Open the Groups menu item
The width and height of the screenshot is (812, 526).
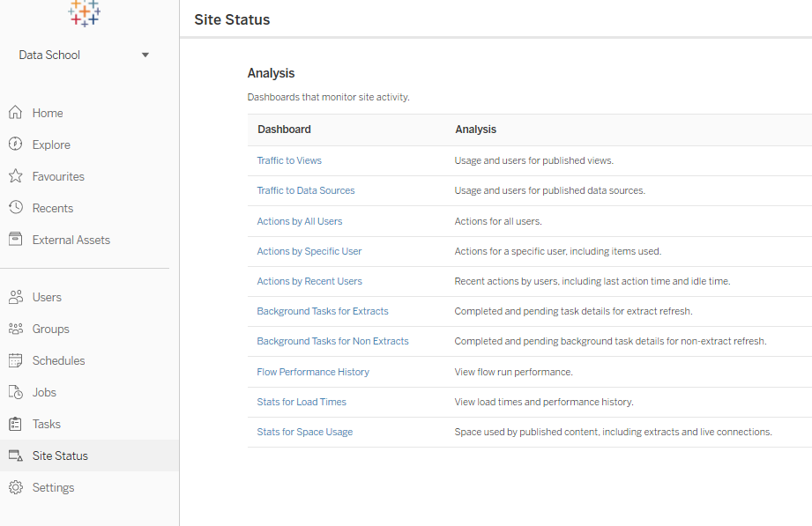point(50,329)
